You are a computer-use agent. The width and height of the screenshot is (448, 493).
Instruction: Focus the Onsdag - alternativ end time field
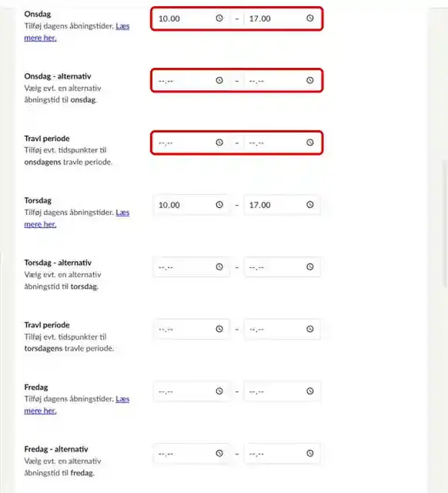tap(283, 80)
